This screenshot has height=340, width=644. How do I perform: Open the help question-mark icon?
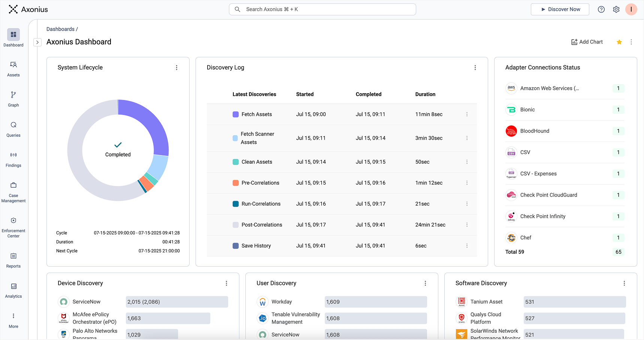click(x=601, y=9)
